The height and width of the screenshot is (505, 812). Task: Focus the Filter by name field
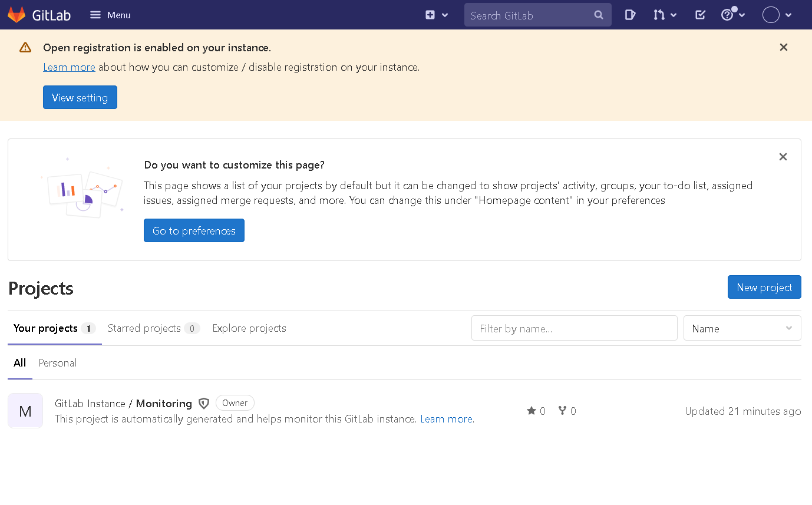(x=575, y=328)
